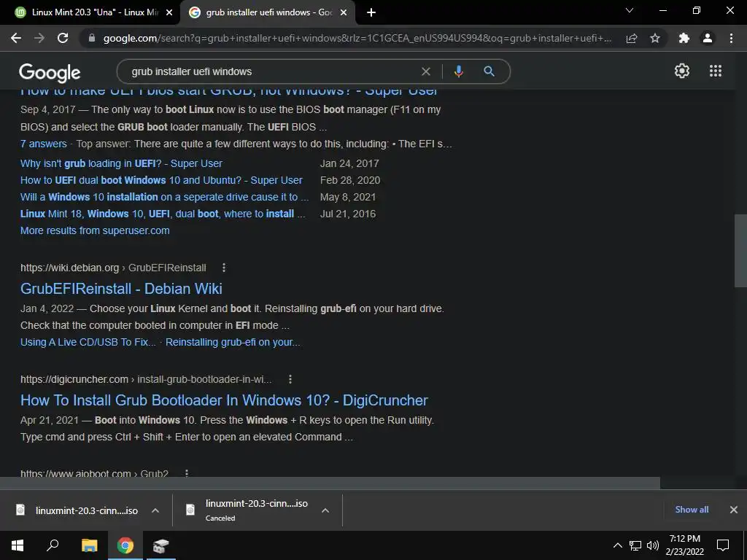Open the '7 answers' link
This screenshot has height=560, width=747.
coord(43,144)
